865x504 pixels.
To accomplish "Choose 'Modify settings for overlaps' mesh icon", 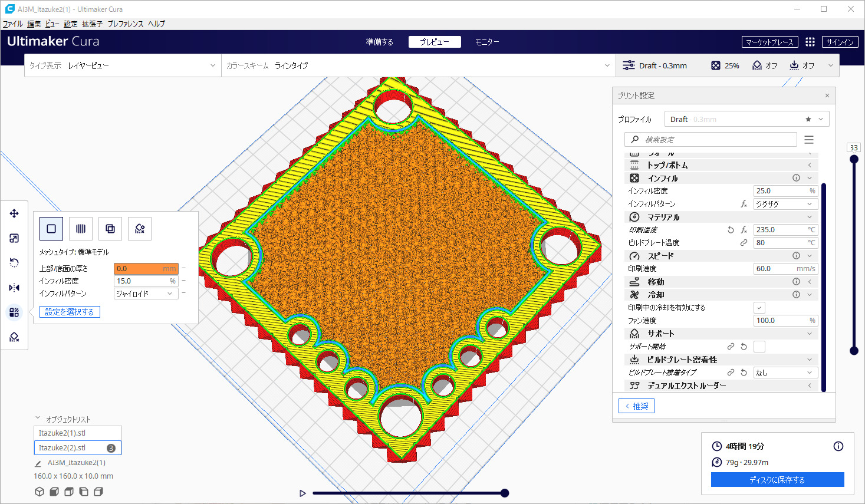I will click(x=110, y=229).
